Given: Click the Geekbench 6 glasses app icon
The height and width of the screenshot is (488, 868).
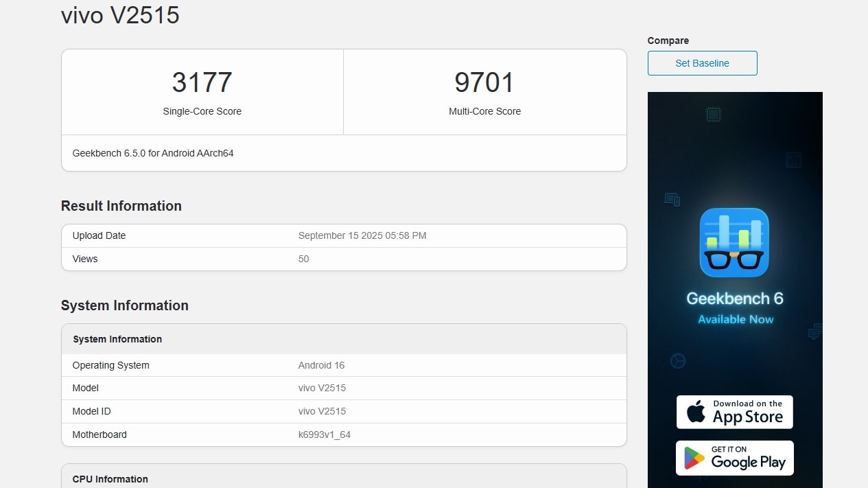Looking at the screenshot, I should click(734, 242).
